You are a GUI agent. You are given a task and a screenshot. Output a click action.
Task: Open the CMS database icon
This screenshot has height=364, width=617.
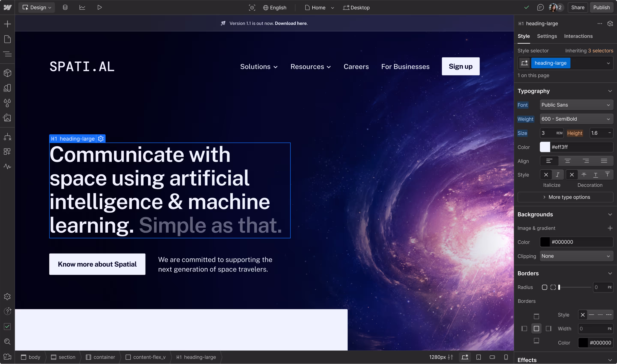[x=65, y=7]
